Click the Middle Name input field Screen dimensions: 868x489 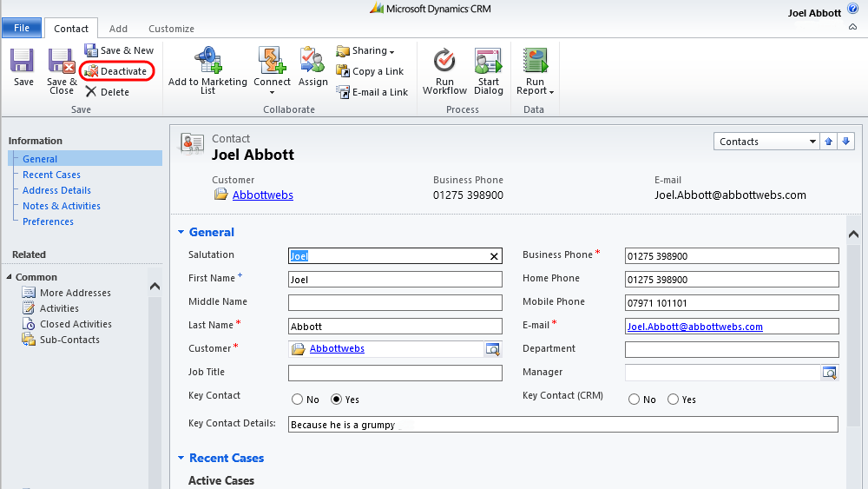tap(395, 302)
